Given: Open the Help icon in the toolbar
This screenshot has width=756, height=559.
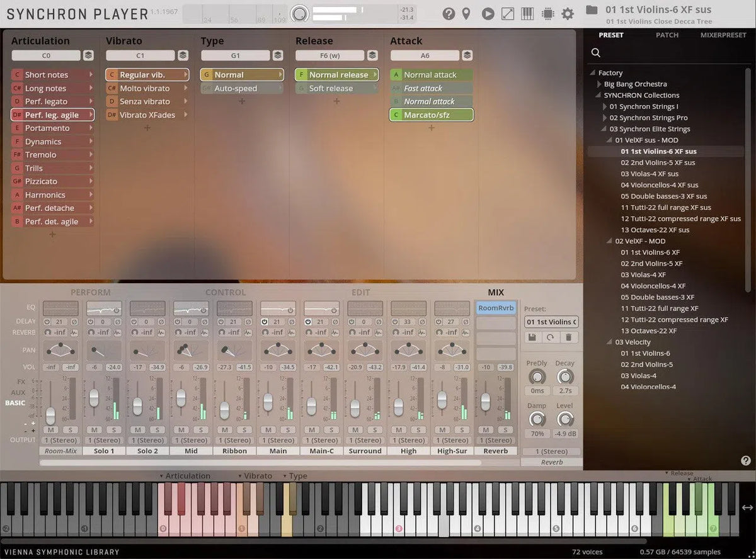Looking at the screenshot, I should point(449,13).
